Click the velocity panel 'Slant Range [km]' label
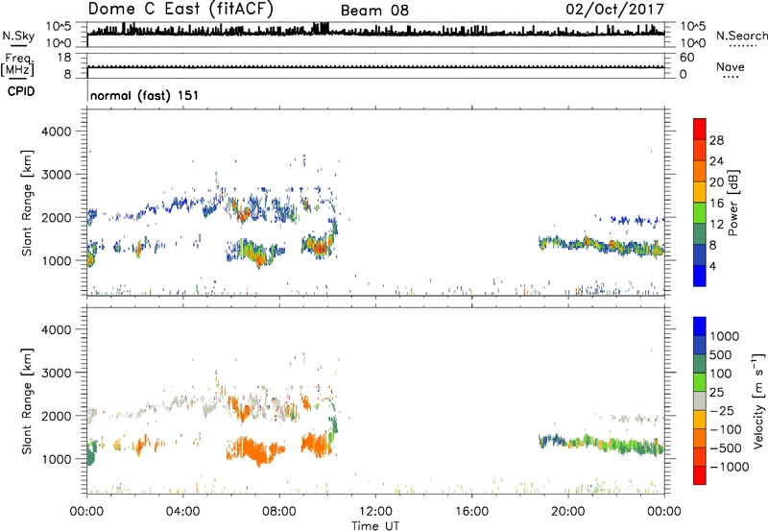Viewport: 768px width, 532px height. point(28,400)
